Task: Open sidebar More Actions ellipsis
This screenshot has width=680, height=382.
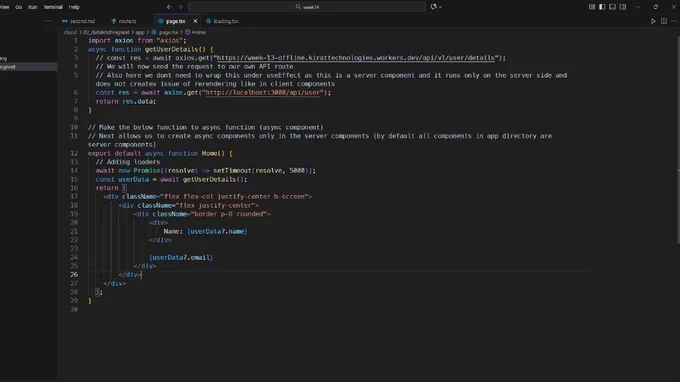Action: 48,21
